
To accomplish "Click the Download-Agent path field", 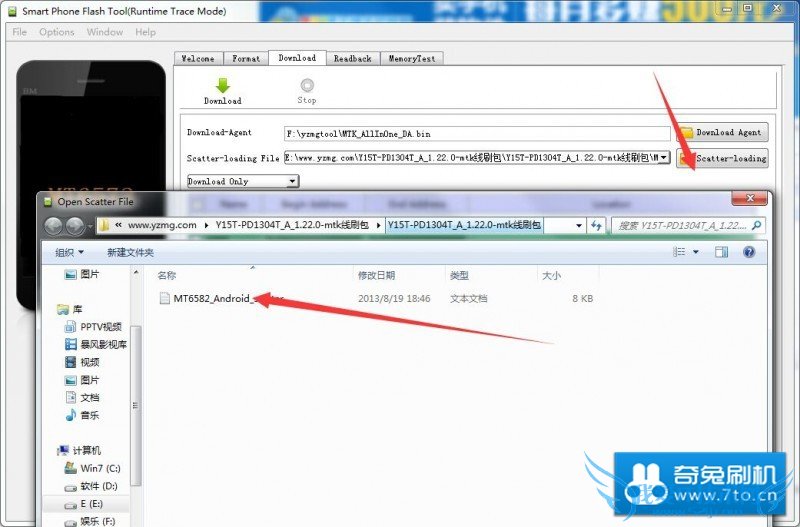I will (477, 134).
